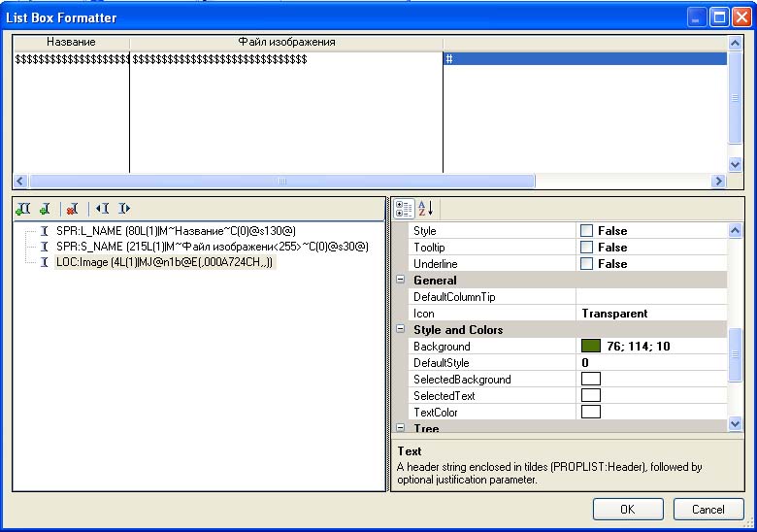Switch property grid to categorized view
The image size is (757, 532).
click(x=406, y=209)
